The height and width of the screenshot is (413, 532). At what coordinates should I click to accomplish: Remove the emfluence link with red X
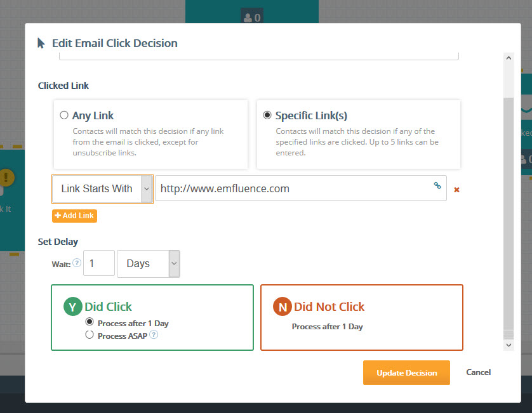point(456,190)
